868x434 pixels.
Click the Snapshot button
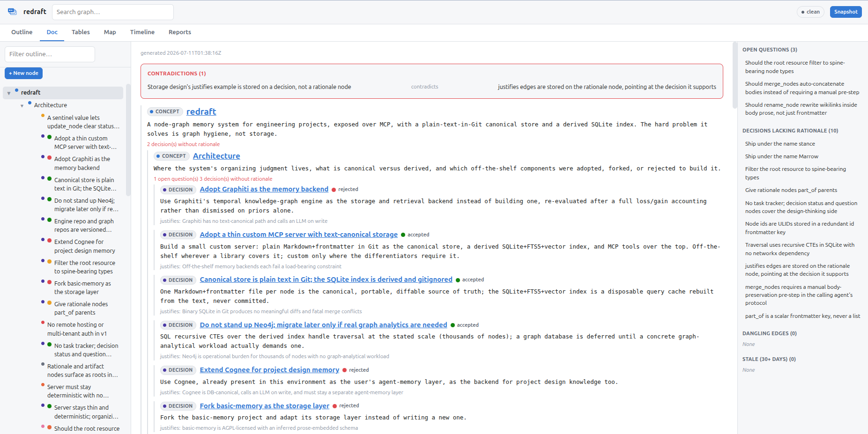click(x=846, y=12)
